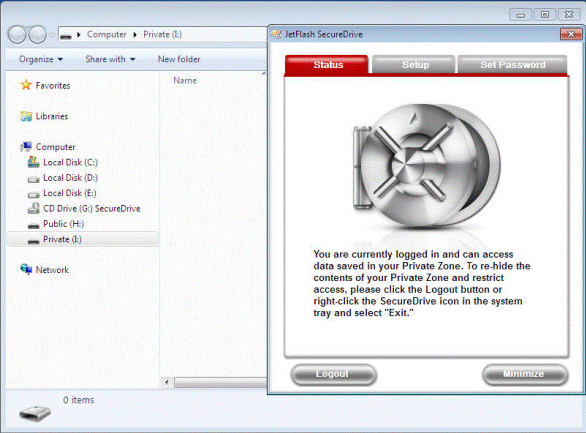The width and height of the screenshot is (586, 433).
Task: Click the Local Disk (E:) drive icon
Action: click(33, 194)
